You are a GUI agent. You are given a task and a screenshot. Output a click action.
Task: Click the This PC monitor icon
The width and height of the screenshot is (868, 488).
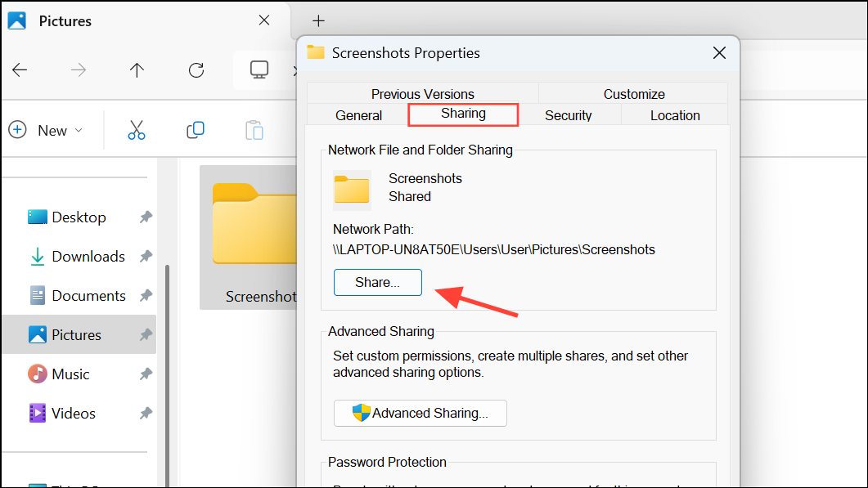point(259,70)
